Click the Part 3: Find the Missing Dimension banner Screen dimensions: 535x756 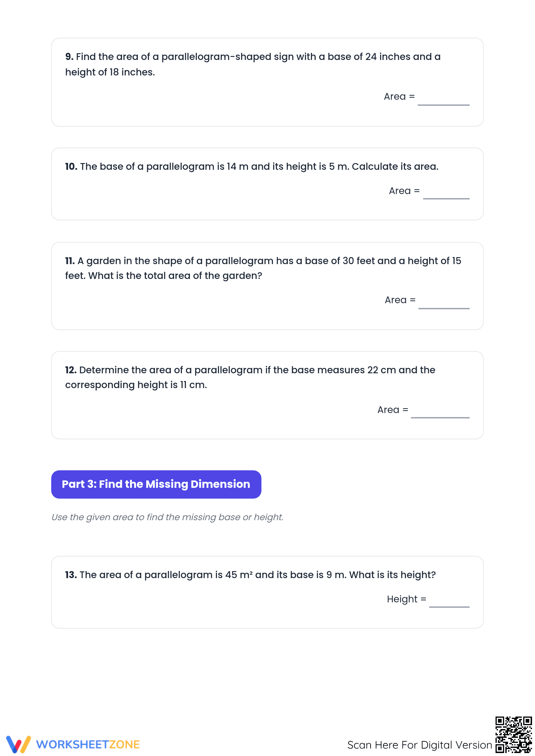click(x=156, y=484)
